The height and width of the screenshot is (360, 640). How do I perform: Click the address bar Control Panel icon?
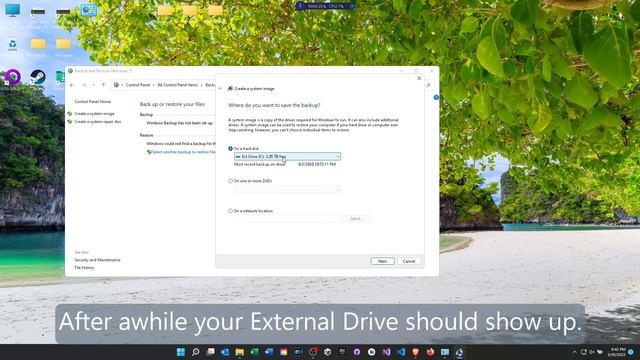coord(116,85)
